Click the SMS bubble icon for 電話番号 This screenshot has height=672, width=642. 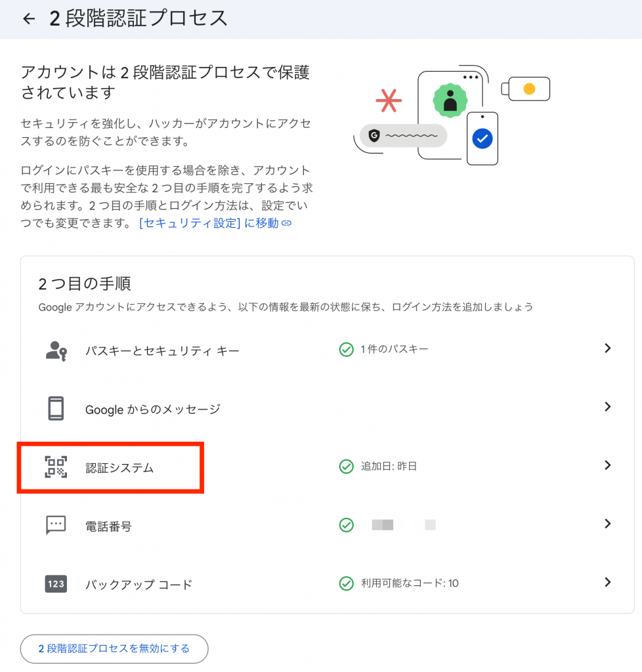pos(56,525)
